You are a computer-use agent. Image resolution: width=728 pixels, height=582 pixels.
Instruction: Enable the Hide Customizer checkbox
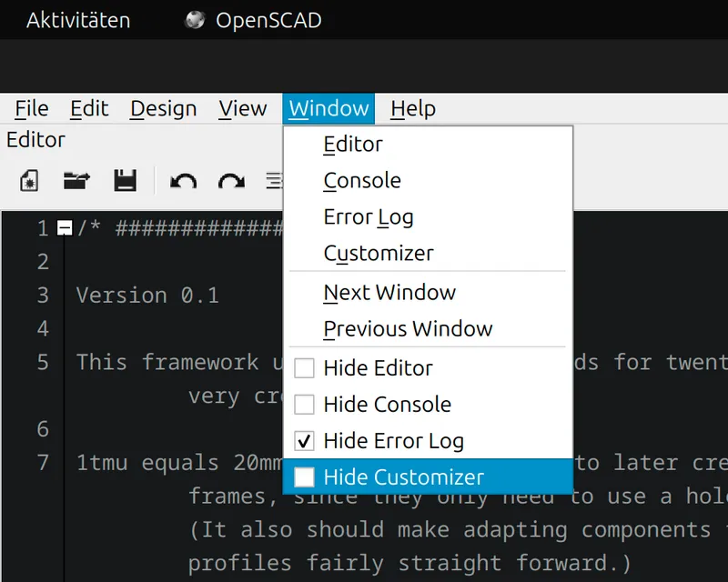(304, 477)
